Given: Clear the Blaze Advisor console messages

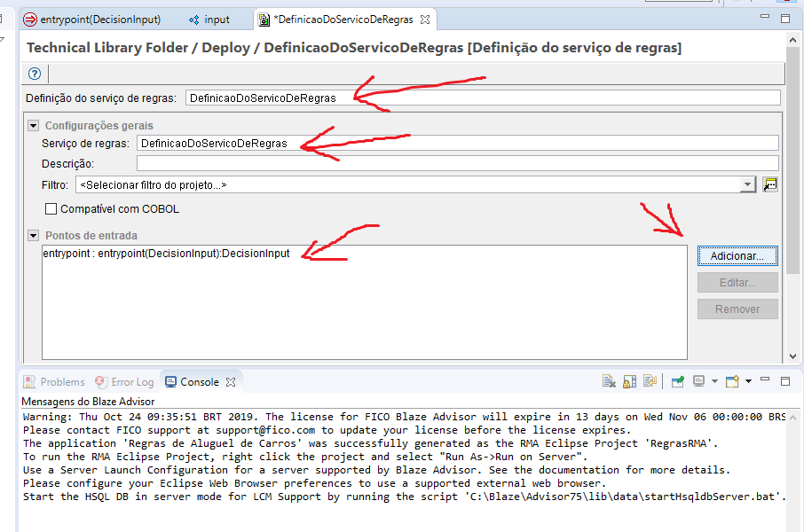Looking at the screenshot, I should 607,381.
